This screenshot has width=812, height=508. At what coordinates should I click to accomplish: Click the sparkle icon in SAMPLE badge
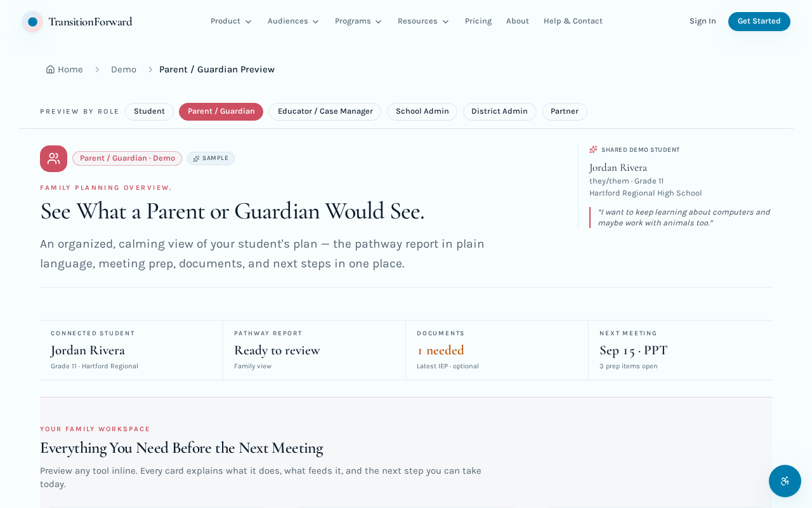click(x=196, y=159)
